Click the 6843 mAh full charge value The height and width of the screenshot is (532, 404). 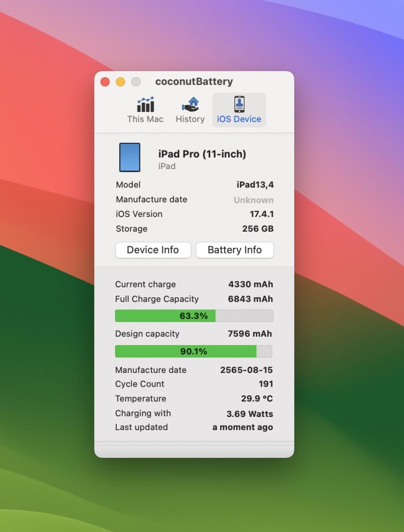(x=250, y=299)
